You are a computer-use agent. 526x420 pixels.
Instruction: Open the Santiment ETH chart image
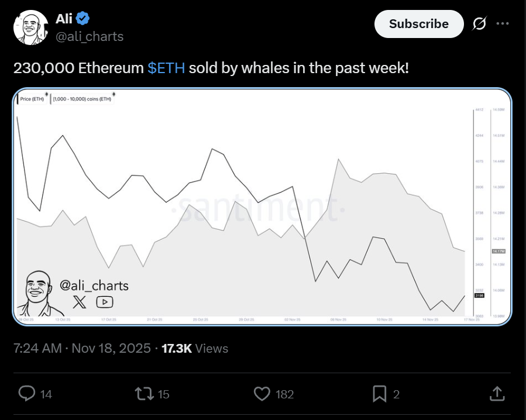pyautogui.click(x=262, y=206)
